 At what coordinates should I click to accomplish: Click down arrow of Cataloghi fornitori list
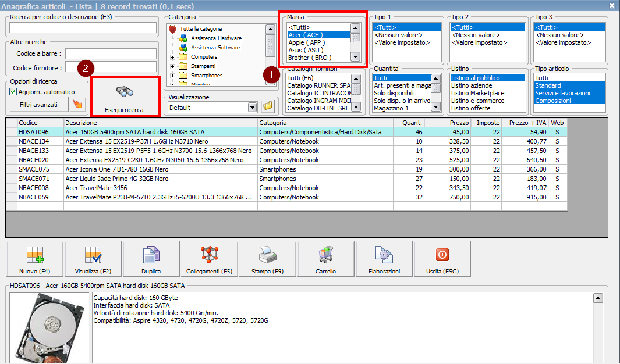click(356, 106)
